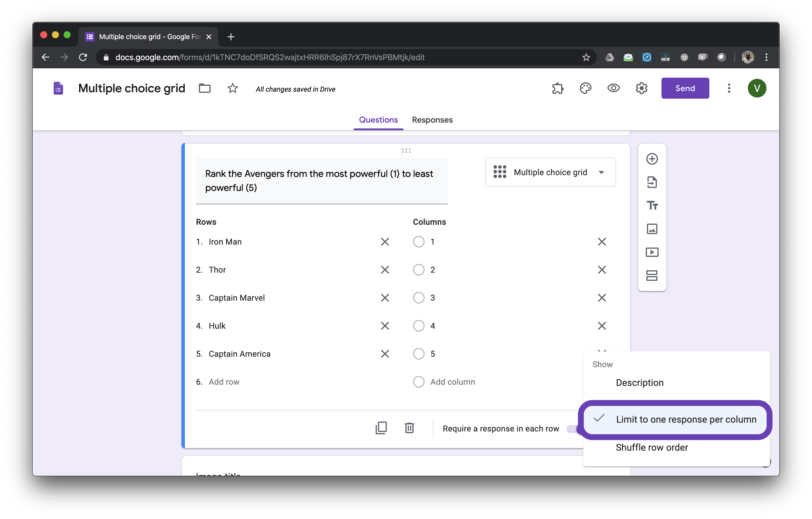The height and width of the screenshot is (519, 812).
Task: Click Add row to add new row
Action: (224, 381)
